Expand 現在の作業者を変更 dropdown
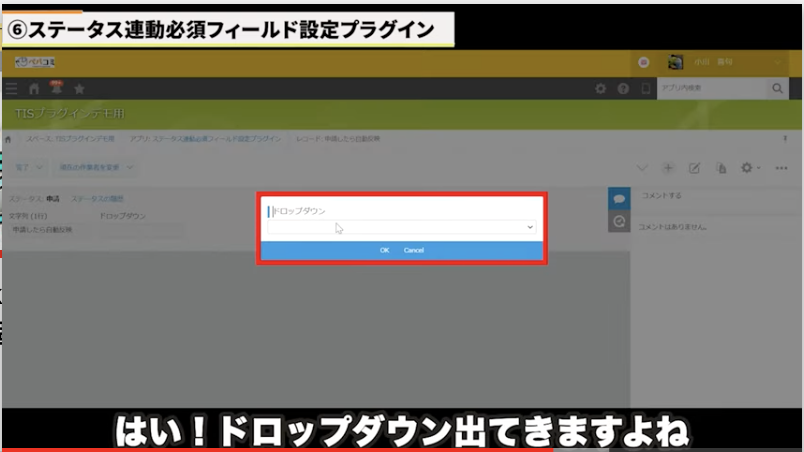Screen dimensions: 804x452 click(96, 167)
